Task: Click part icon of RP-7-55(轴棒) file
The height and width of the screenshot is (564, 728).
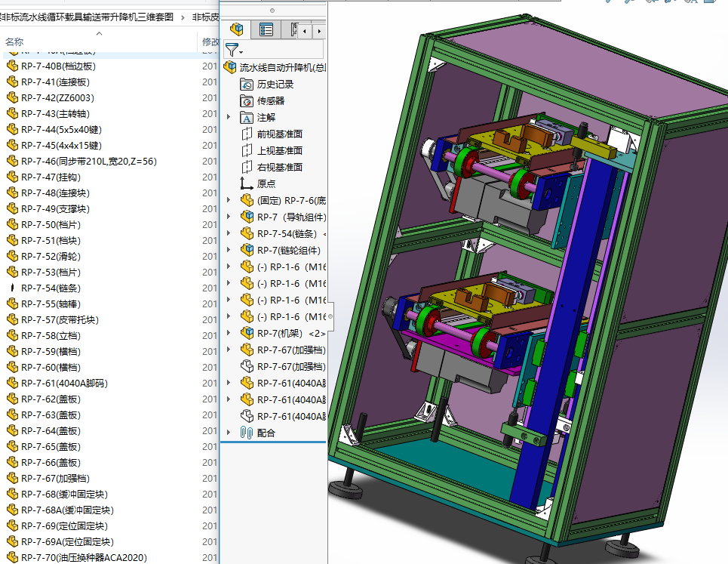Action: (x=12, y=304)
